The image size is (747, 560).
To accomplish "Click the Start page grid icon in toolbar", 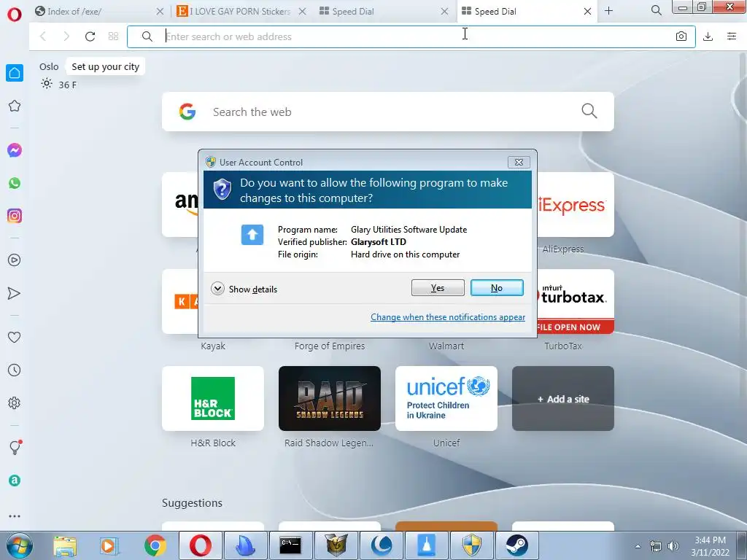I will (x=113, y=36).
